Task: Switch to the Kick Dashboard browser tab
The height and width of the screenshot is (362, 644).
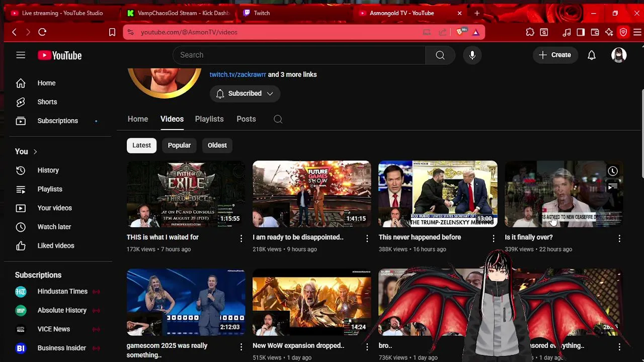Action: pos(179,13)
